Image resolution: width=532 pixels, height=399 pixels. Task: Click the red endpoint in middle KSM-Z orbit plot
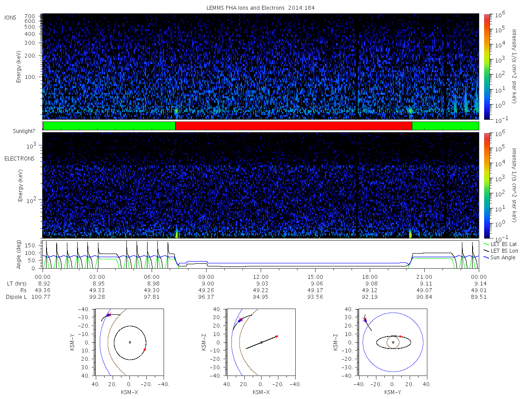pyautogui.click(x=276, y=336)
